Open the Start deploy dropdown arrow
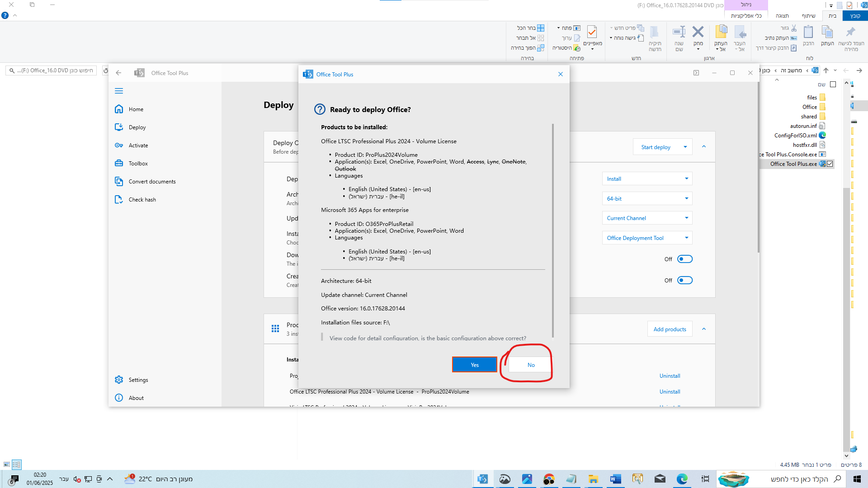The height and width of the screenshot is (488, 868). [x=685, y=147]
